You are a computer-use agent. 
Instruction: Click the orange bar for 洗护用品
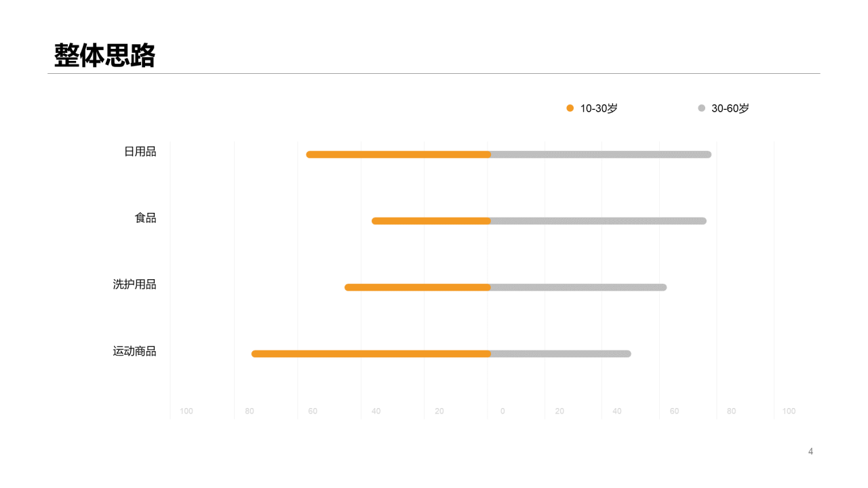click(x=417, y=287)
